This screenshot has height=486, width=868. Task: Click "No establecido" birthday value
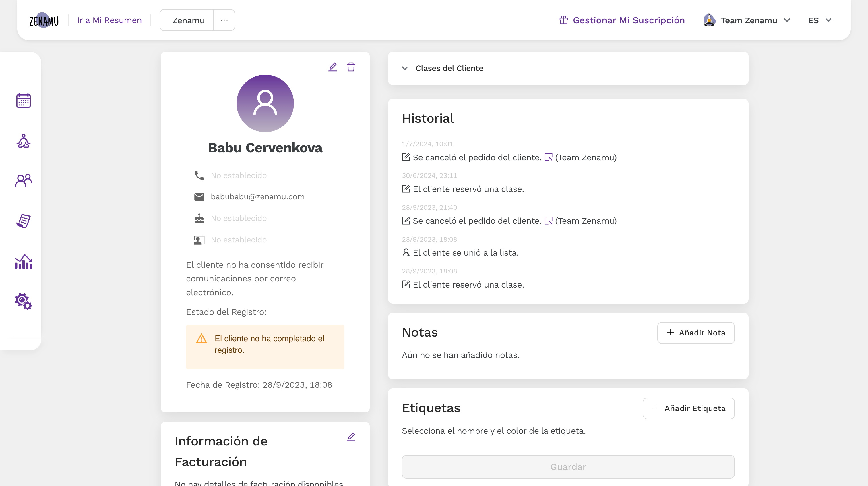tap(239, 218)
